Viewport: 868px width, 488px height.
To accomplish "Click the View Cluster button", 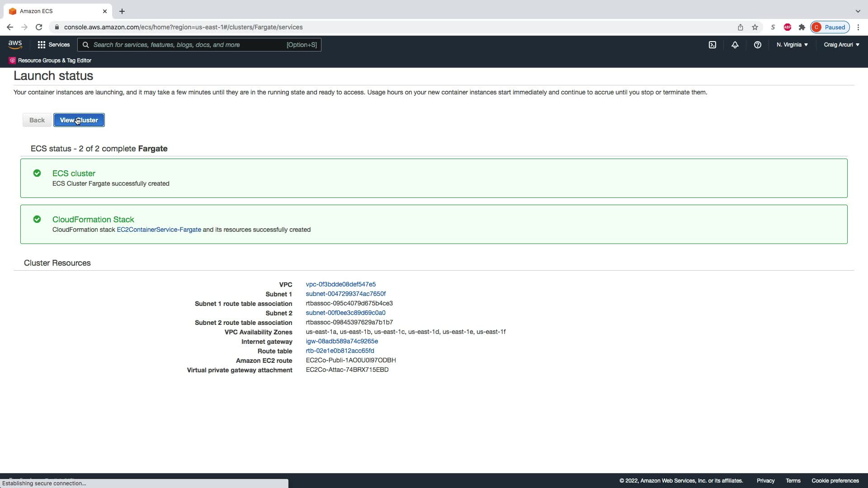I will point(79,120).
